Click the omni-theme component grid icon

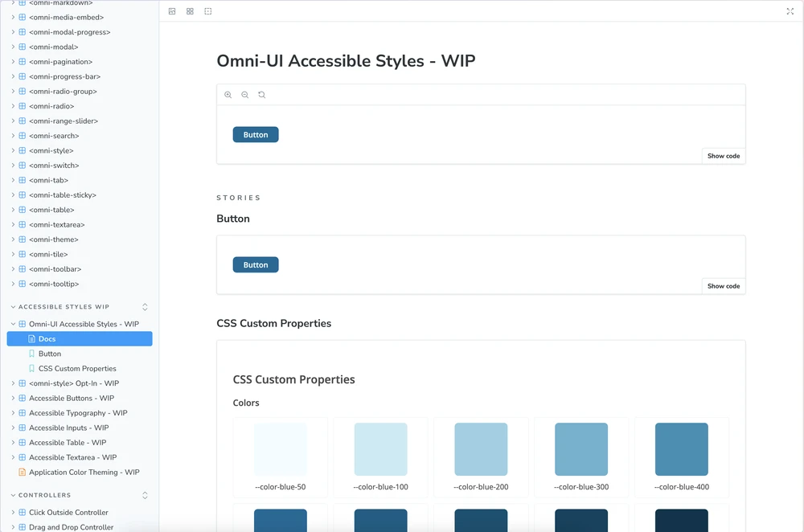pos(22,239)
